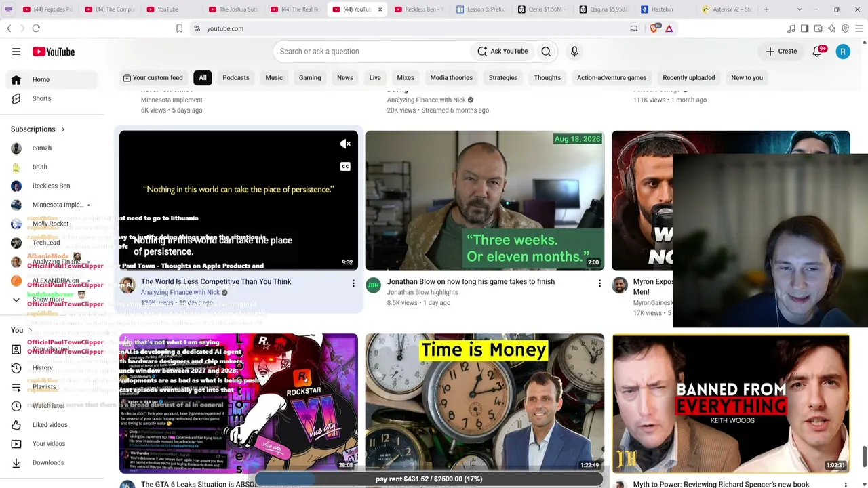
Task: Select the Live filter chip
Action: coord(375,78)
